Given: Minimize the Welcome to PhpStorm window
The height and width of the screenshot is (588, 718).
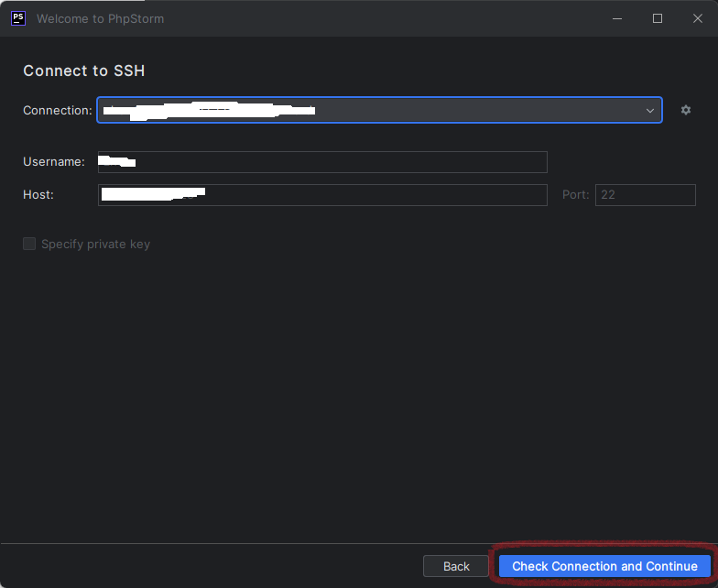Looking at the screenshot, I should click(617, 18).
